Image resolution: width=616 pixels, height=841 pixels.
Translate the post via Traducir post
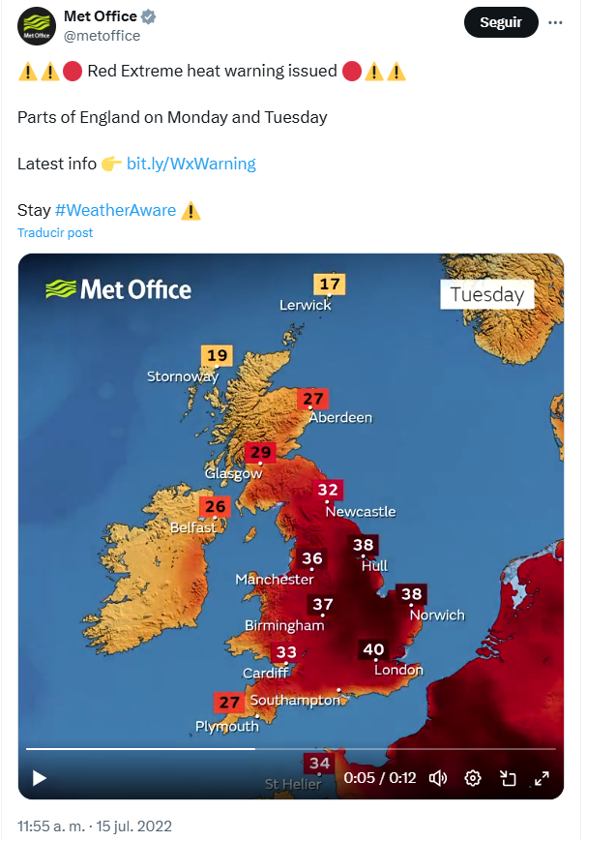point(55,233)
